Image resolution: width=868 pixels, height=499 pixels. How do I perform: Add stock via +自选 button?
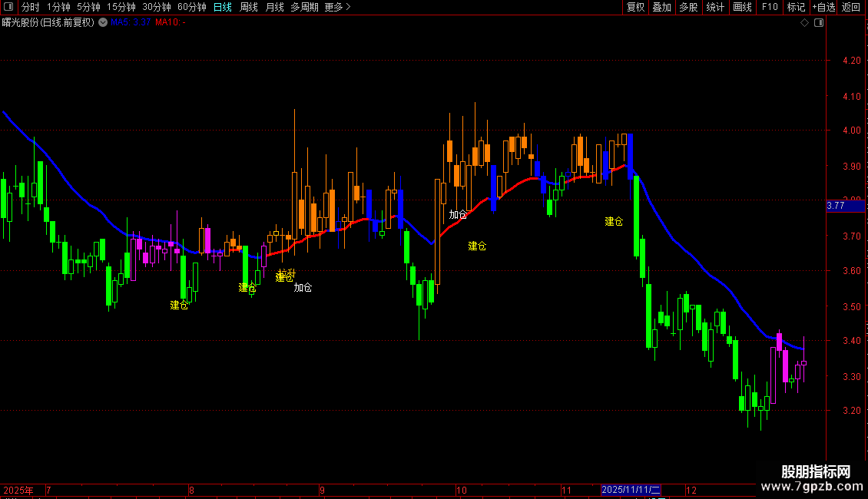tap(823, 7)
